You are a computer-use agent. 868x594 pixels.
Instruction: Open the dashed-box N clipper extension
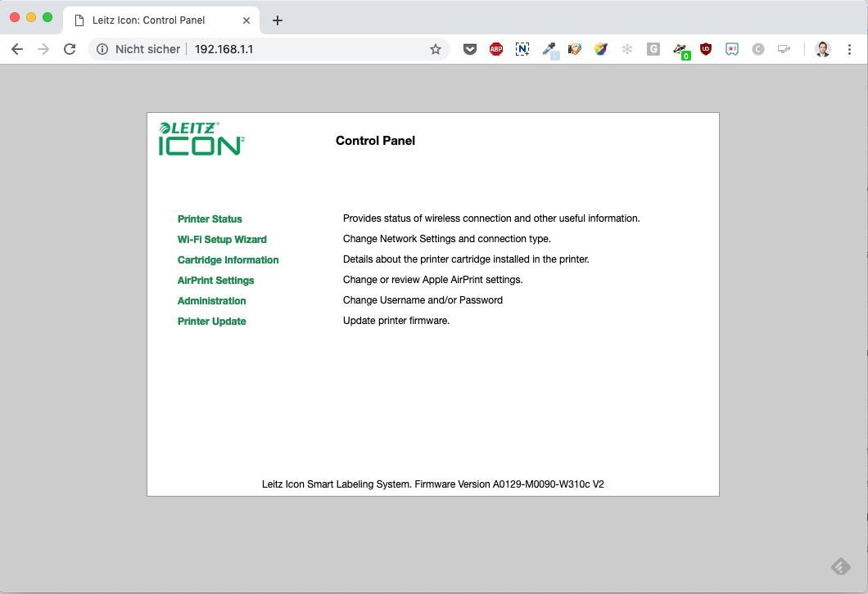coord(522,49)
